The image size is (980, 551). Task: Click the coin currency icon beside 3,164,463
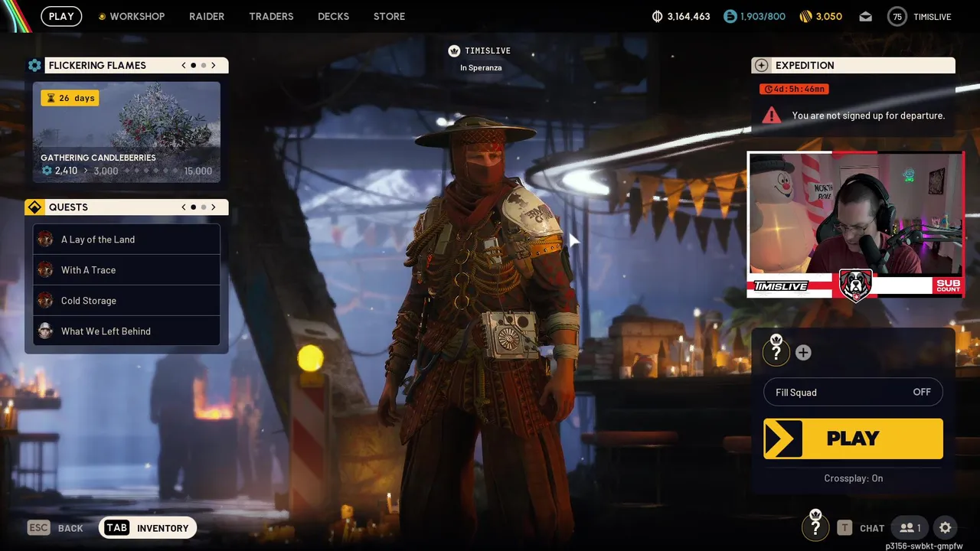tap(657, 16)
